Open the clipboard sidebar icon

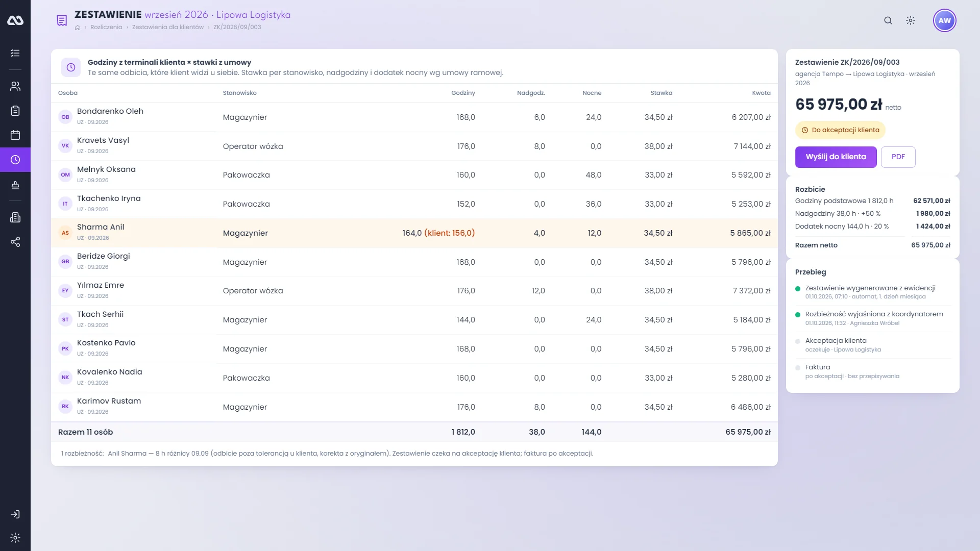pos(15,111)
